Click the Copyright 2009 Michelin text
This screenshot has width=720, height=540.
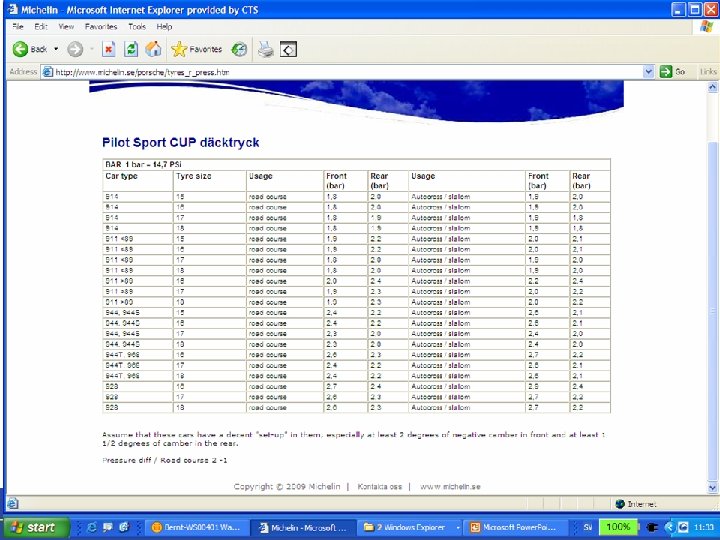click(287, 487)
